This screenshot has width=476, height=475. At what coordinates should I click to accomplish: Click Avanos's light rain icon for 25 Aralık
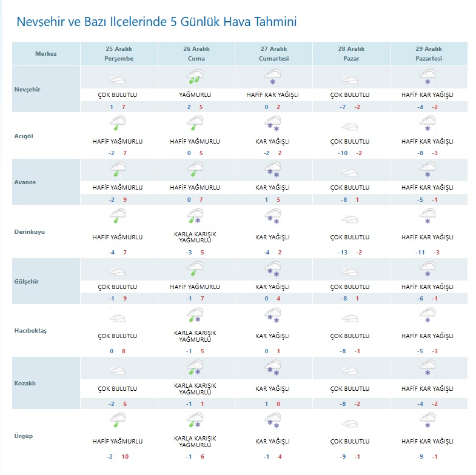point(119,170)
